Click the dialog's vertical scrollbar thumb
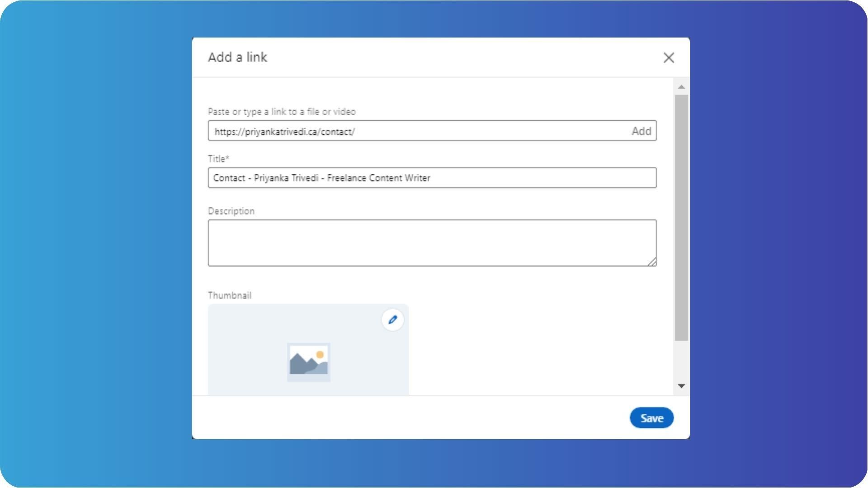Image resolution: width=868 pixels, height=488 pixels. pyautogui.click(x=681, y=218)
